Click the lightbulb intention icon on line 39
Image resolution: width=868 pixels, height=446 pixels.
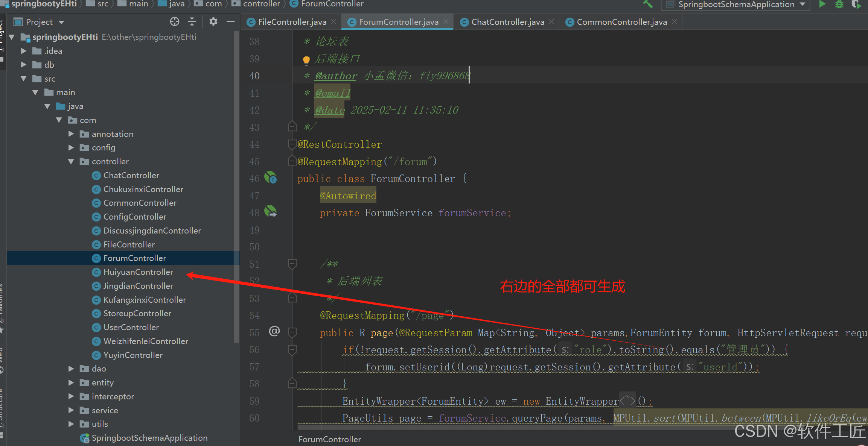(x=306, y=59)
